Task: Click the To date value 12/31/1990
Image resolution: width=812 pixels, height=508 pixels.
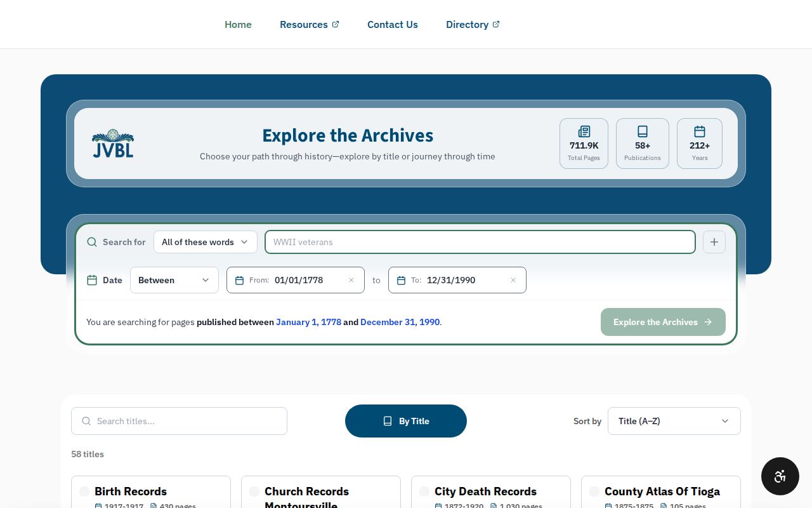Action: click(451, 280)
